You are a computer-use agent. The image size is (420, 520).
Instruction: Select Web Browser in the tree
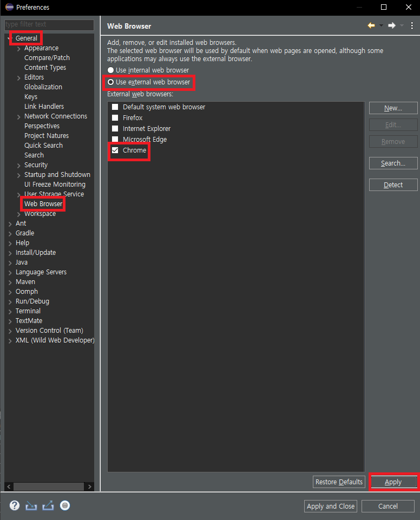[43, 204]
